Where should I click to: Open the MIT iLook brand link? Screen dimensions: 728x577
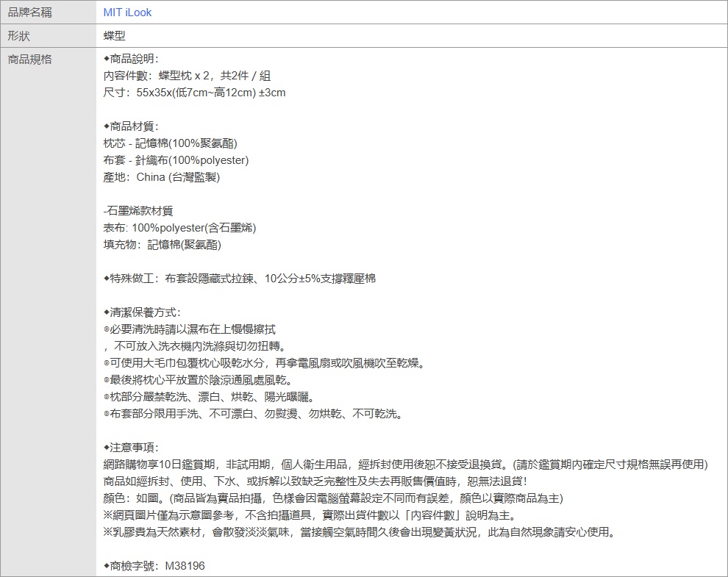[127, 12]
